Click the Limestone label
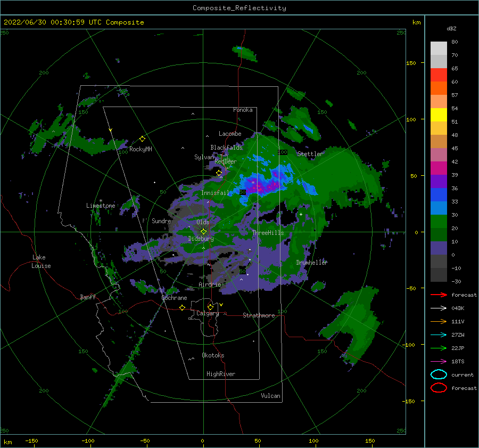The height and width of the screenshot is (448, 479). 101,206
